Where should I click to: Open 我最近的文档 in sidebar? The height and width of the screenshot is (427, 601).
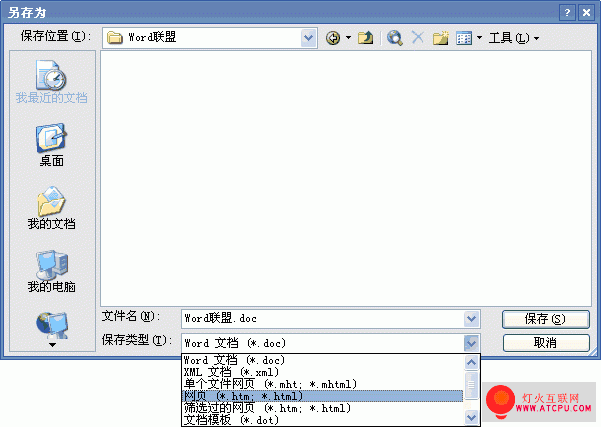click(x=52, y=82)
